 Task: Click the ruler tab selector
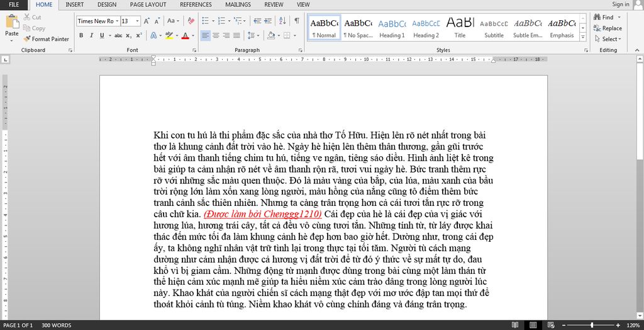[5, 60]
